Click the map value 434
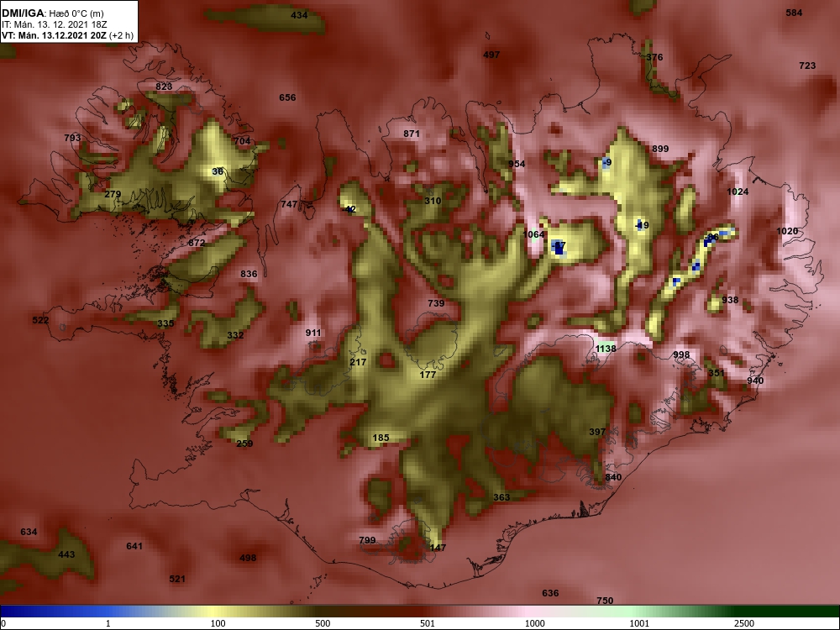The width and height of the screenshot is (840, 630). point(299,15)
